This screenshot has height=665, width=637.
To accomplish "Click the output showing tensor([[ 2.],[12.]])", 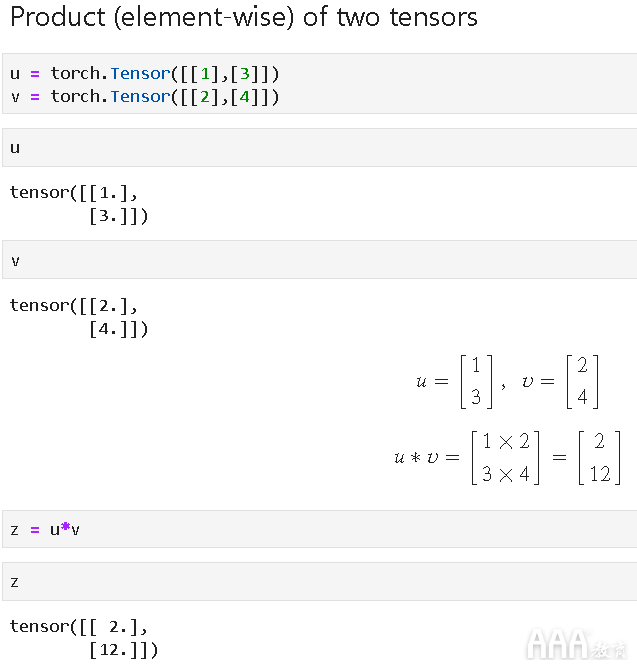I will point(84,638).
